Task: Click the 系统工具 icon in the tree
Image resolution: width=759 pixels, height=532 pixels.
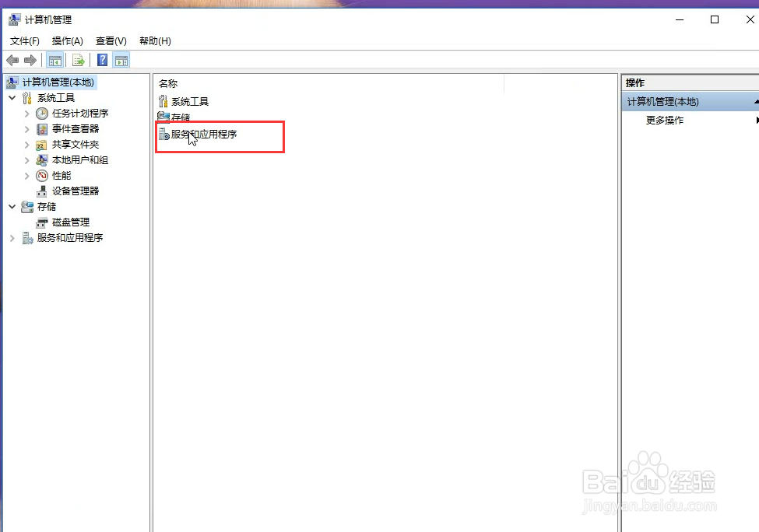Action: coord(27,98)
